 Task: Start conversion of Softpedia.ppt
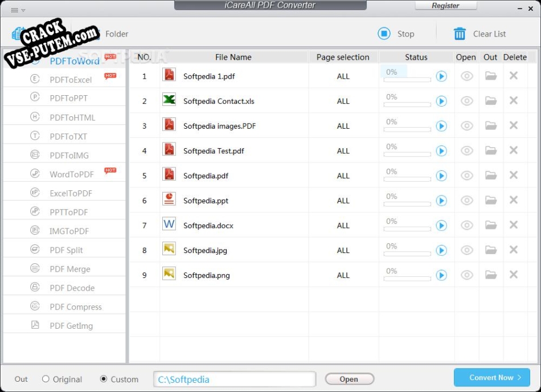tap(441, 201)
